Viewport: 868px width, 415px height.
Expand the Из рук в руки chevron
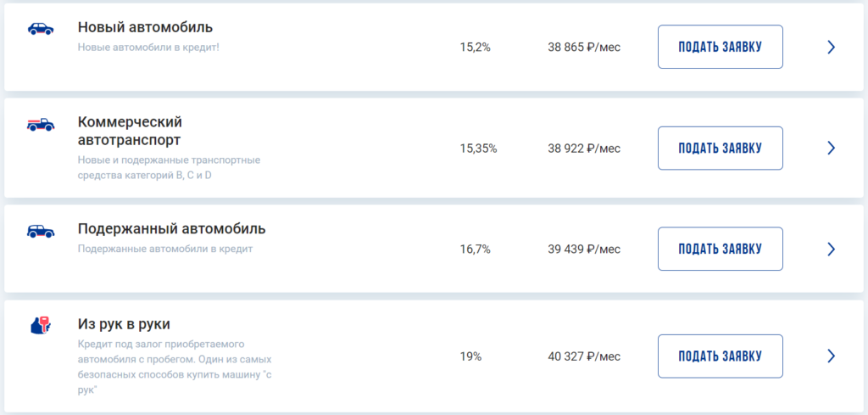(x=831, y=356)
